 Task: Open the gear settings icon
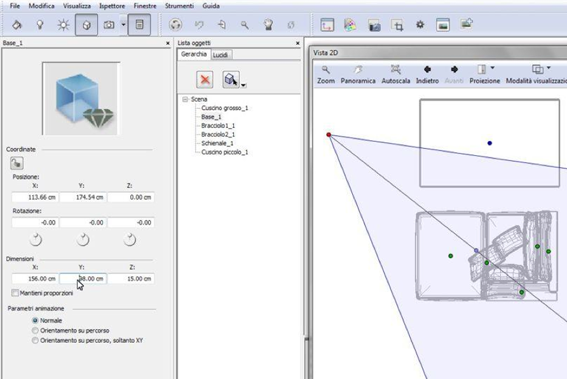[x=420, y=25]
